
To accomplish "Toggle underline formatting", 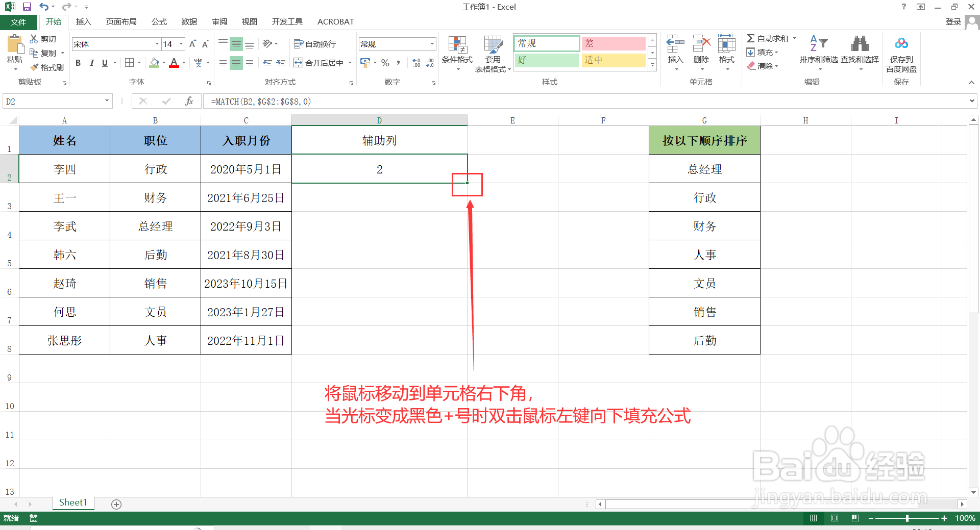I will point(104,63).
